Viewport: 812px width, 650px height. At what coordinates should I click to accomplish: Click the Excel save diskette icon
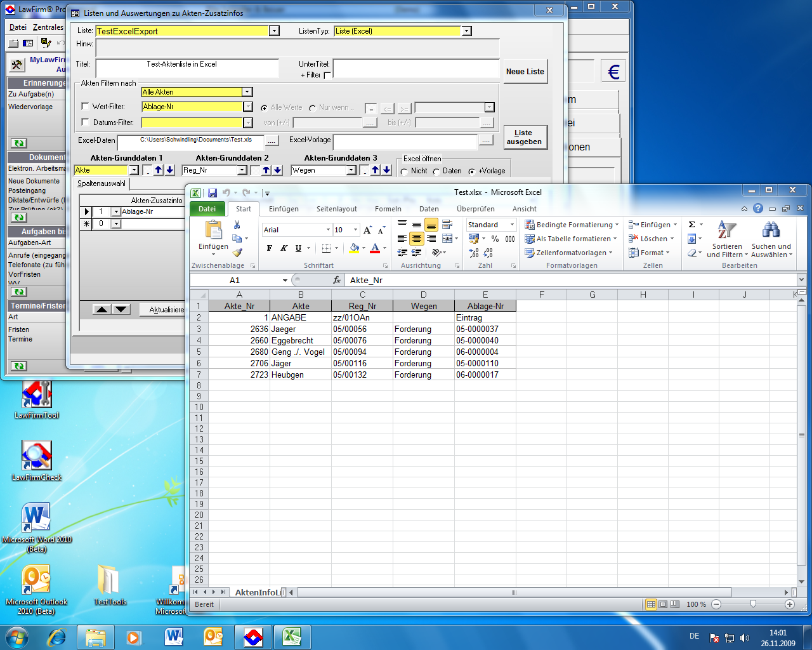[213, 193]
